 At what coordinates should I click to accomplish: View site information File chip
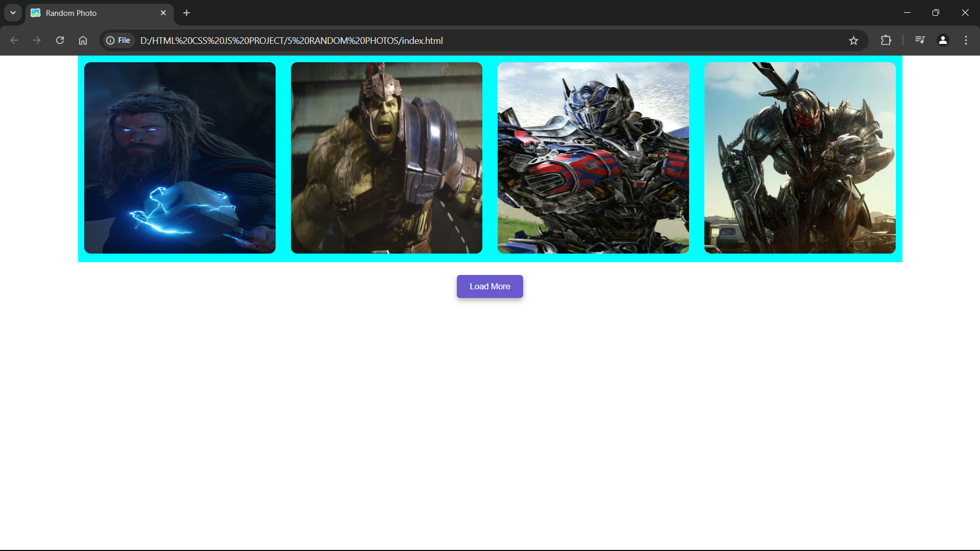point(118,40)
